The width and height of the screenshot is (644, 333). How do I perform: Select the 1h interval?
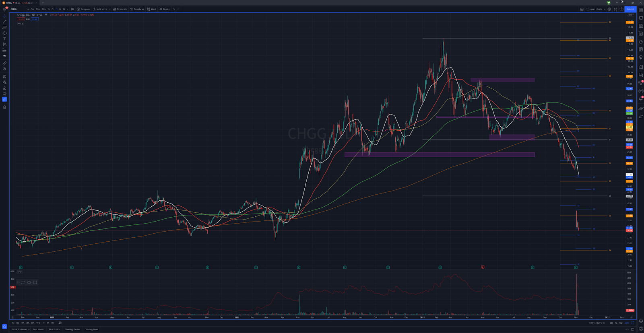[49, 9]
